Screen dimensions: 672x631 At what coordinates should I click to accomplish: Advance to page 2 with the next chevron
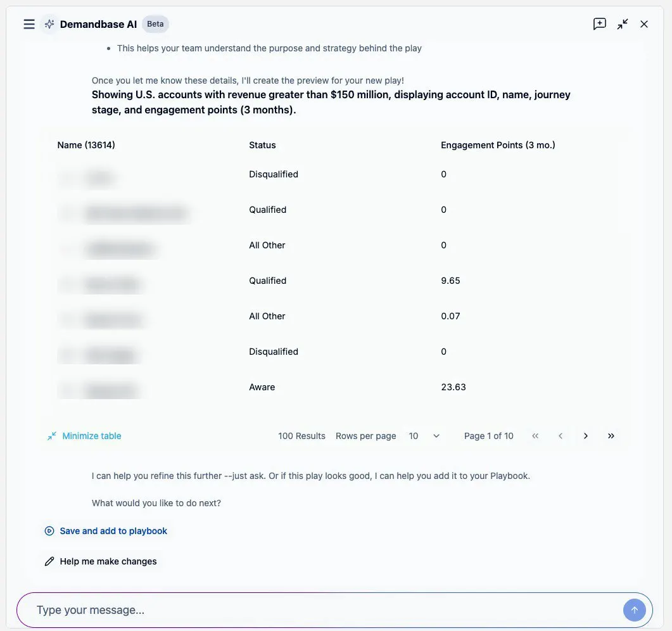click(585, 435)
